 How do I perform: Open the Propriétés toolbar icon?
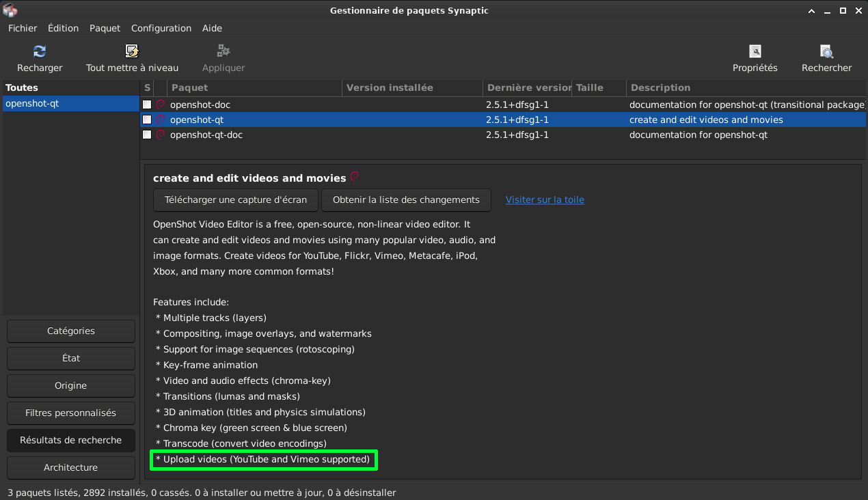click(x=755, y=52)
